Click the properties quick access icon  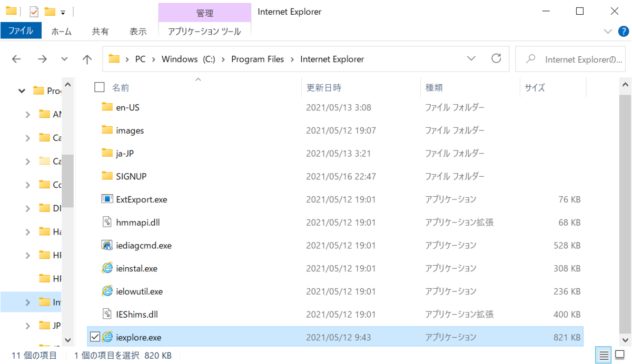pos(34,11)
